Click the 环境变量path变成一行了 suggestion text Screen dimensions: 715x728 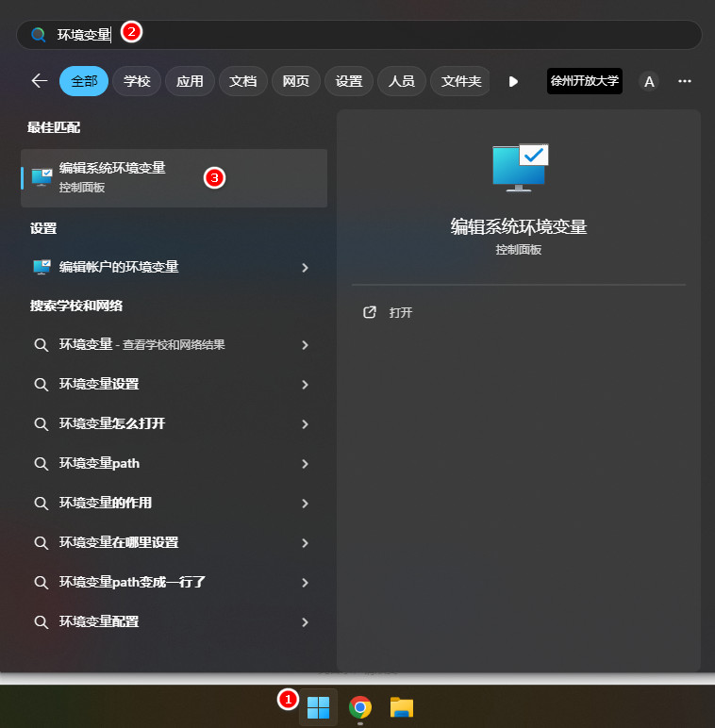[x=132, y=582]
